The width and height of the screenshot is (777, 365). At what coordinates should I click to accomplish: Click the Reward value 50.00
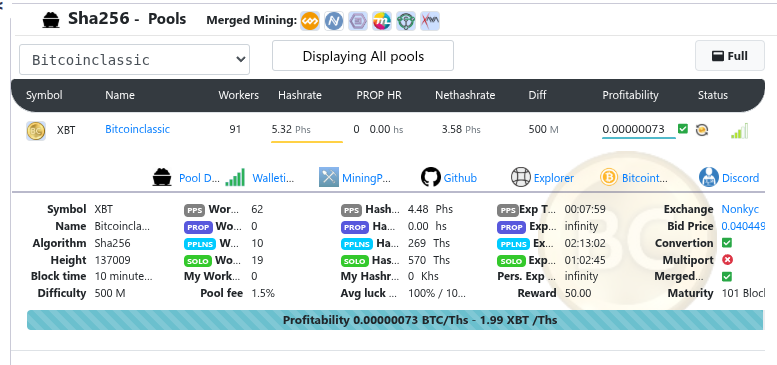(578, 293)
